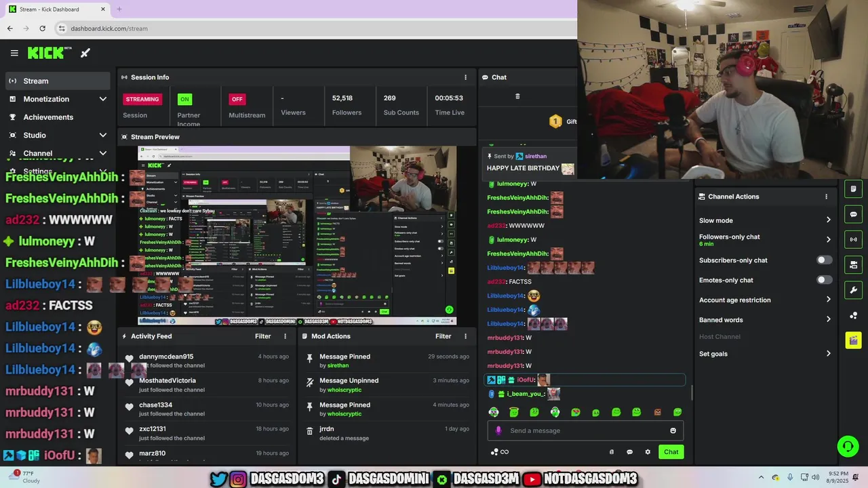The width and height of the screenshot is (868, 488).
Task: Show hidden system tray icons
Action: (761, 477)
